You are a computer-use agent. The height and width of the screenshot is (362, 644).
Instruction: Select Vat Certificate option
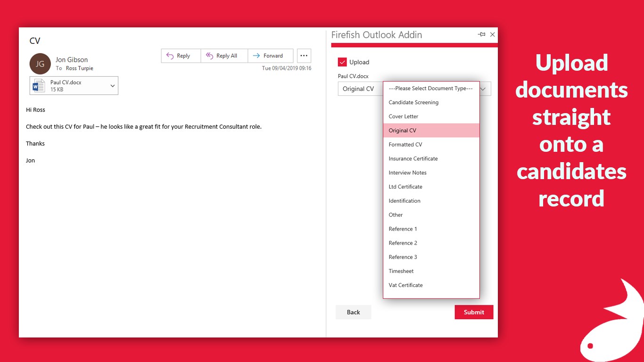[x=431, y=285]
